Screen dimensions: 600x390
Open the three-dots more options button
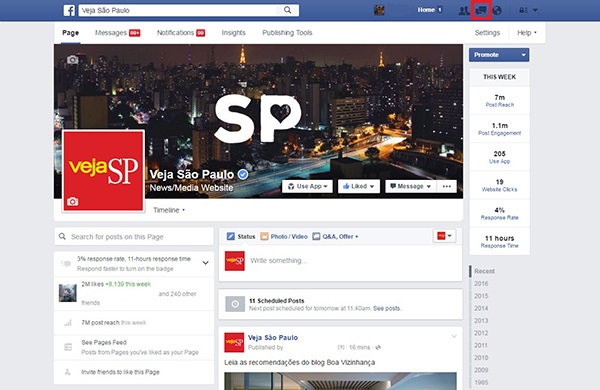[447, 186]
